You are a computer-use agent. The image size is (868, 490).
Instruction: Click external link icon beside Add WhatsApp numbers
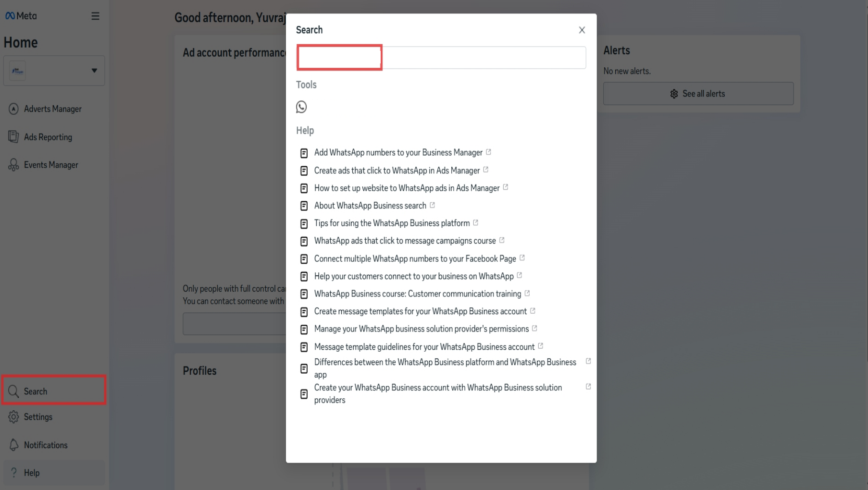coord(488,152)
